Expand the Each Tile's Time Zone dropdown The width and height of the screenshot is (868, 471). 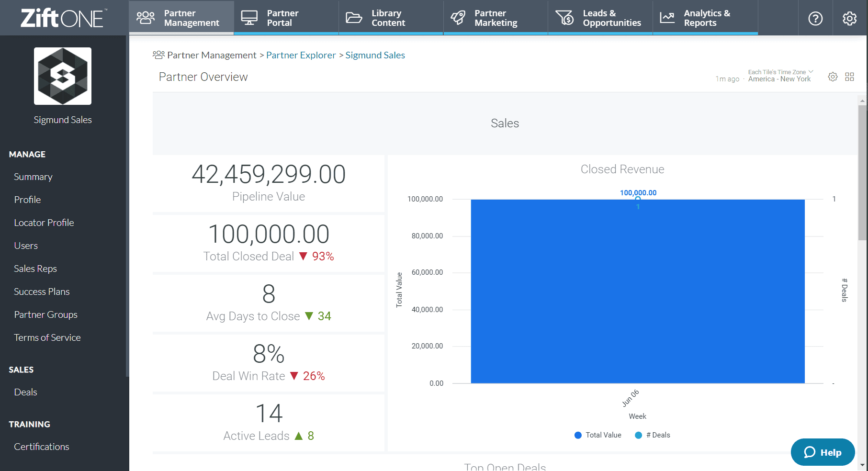tap(780, 72)
